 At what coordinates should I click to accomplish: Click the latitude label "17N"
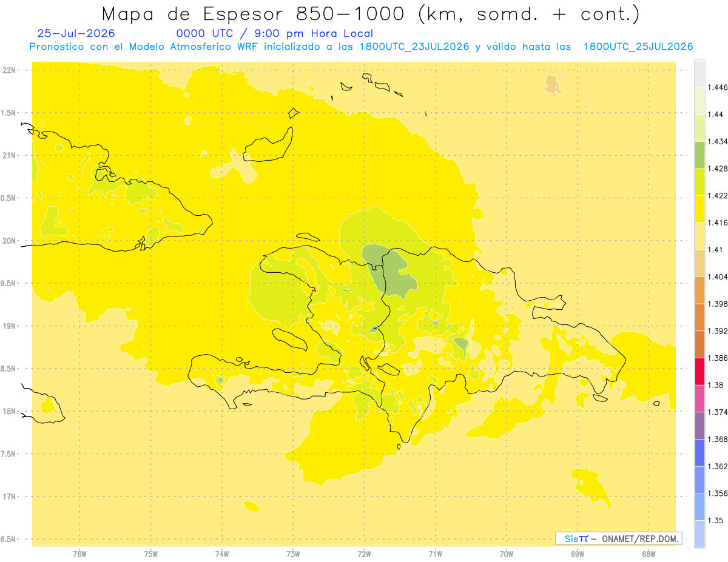pyautogui.click(x=8, y=497)
